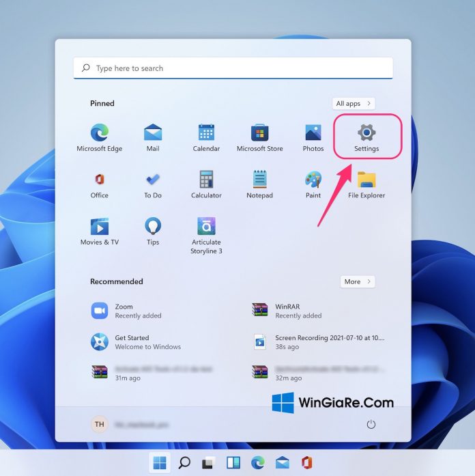The width and height of the screenshot is (475, 476).
Task: Open the Paint app
Action: click(x=313, y=180)
